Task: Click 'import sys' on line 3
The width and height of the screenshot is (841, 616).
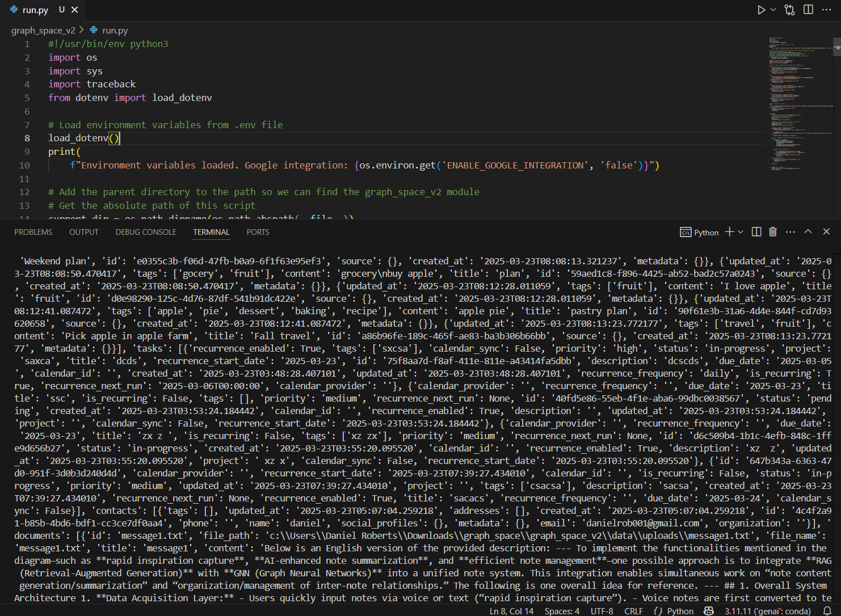Action: [75, 71]
